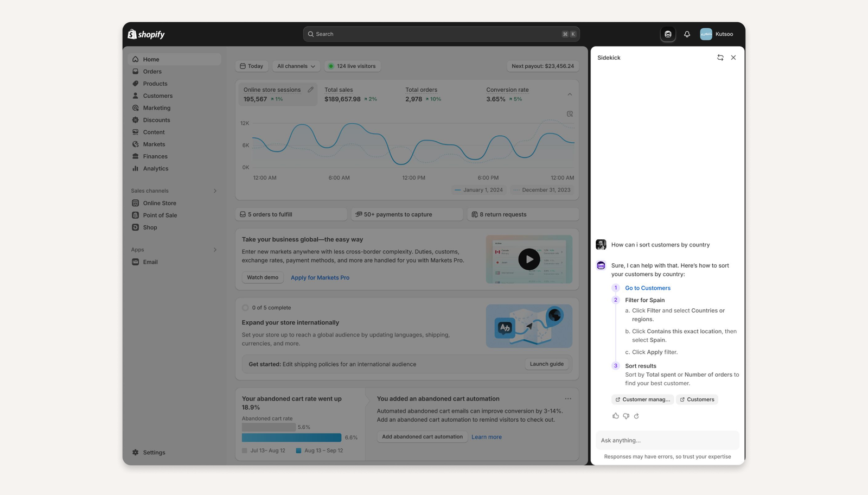This screenshot has width=868, height=495.
Task: Open 50+ payments to capture
Action: 407,214
